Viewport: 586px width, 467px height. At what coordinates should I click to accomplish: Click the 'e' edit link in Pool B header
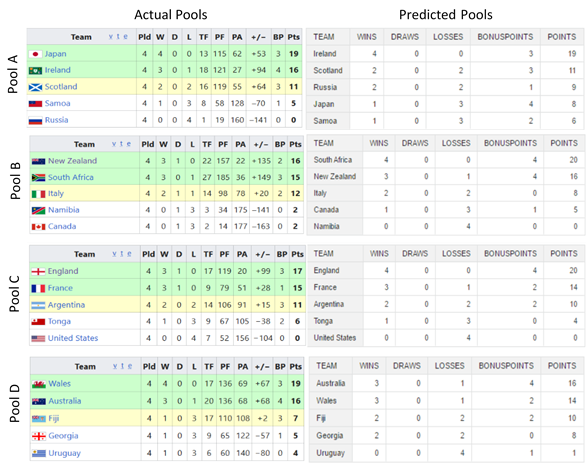point(129,144)
